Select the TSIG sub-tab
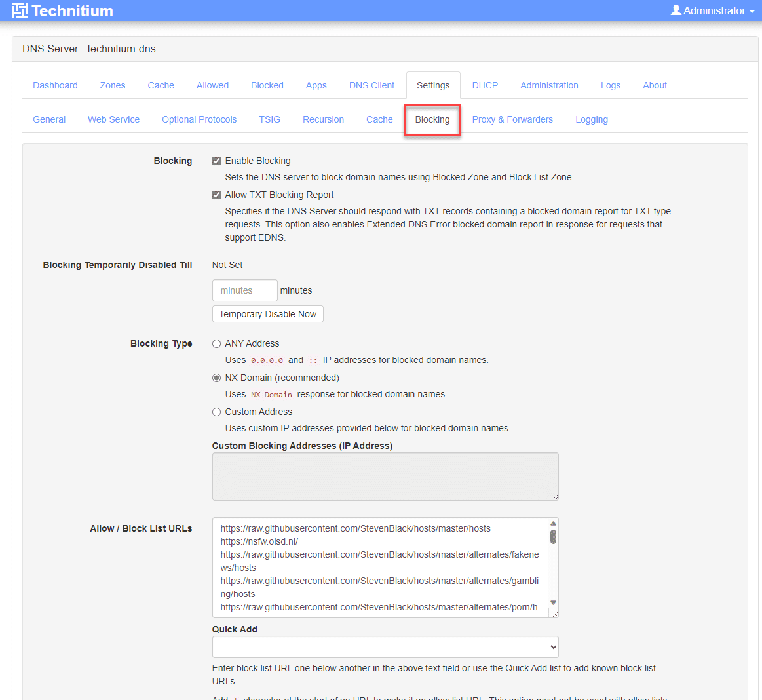Image resolution: width=762 pixels, height=700 pixels. click(x=269, y=119)
